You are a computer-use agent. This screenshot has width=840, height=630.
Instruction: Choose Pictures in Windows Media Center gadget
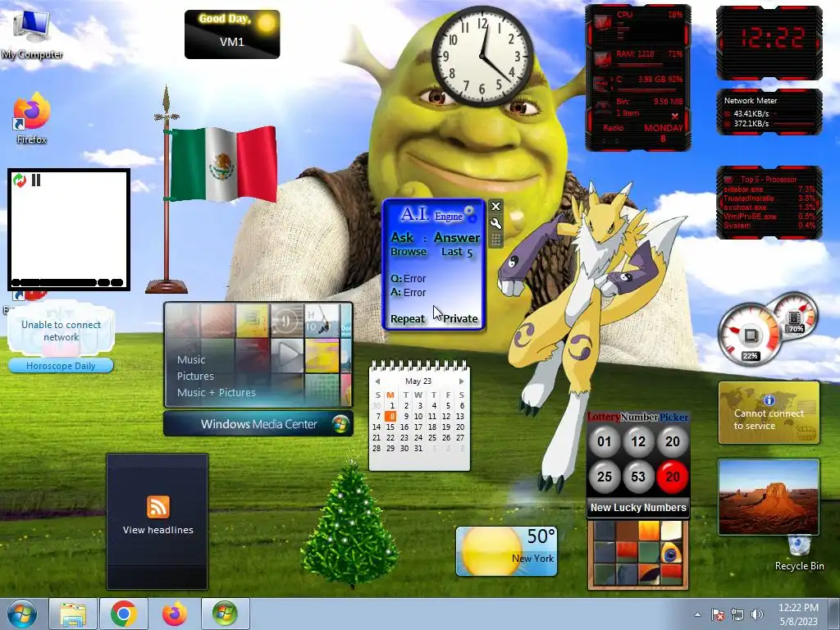[x=195, y=376]
